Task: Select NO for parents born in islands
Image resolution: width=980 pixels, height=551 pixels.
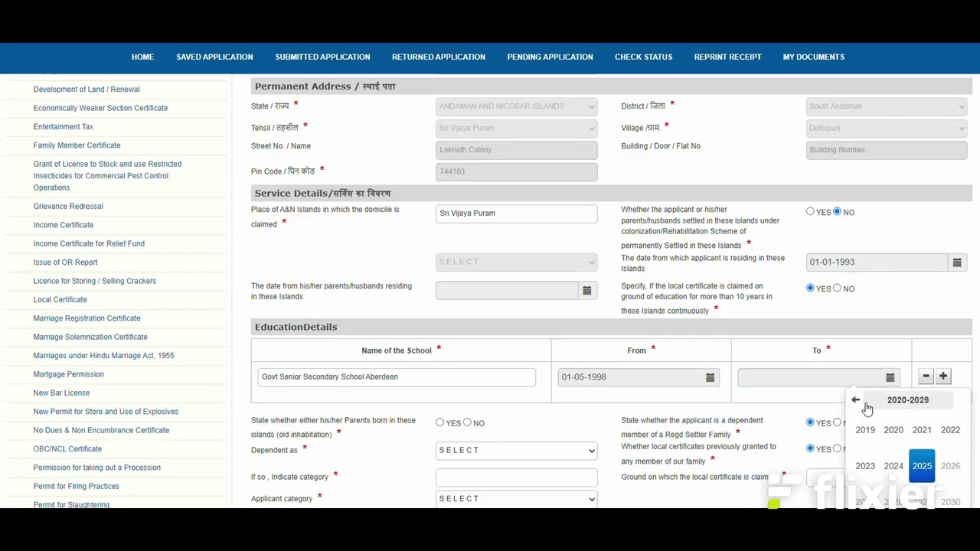Action: (x=467, y=422)
